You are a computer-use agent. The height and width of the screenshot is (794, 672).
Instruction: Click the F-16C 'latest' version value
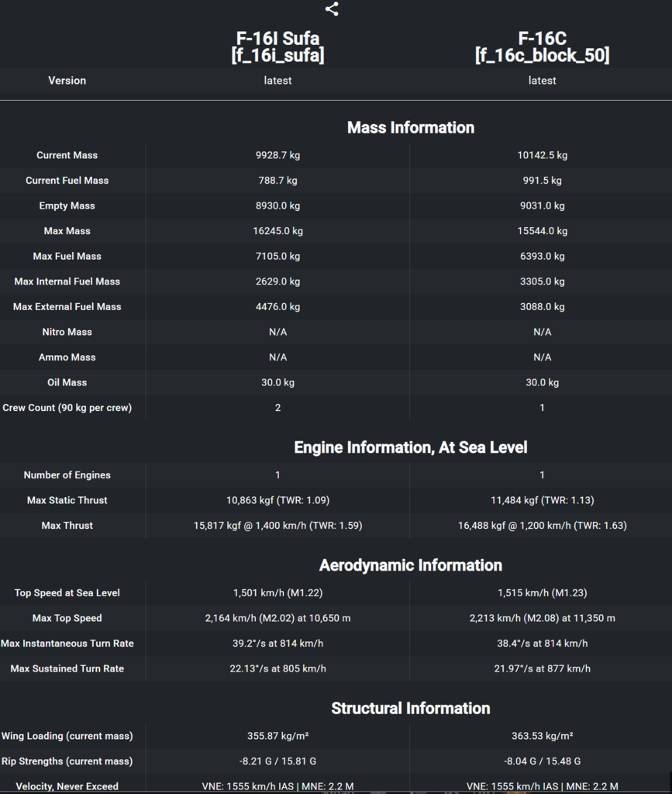pos(542,81)
